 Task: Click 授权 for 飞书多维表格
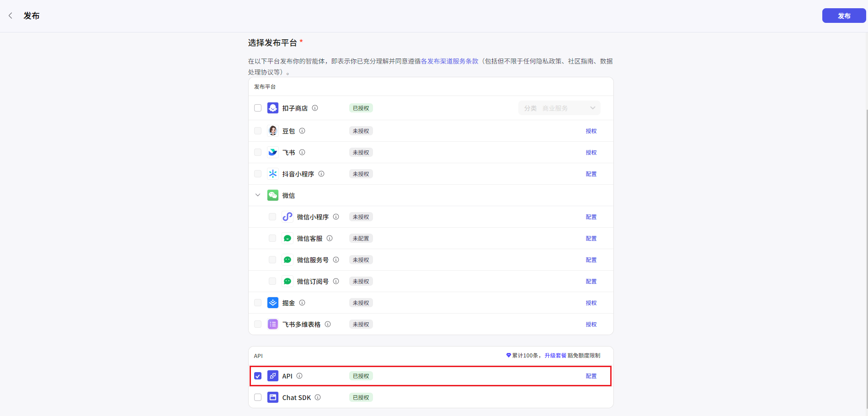coord(591,324)
